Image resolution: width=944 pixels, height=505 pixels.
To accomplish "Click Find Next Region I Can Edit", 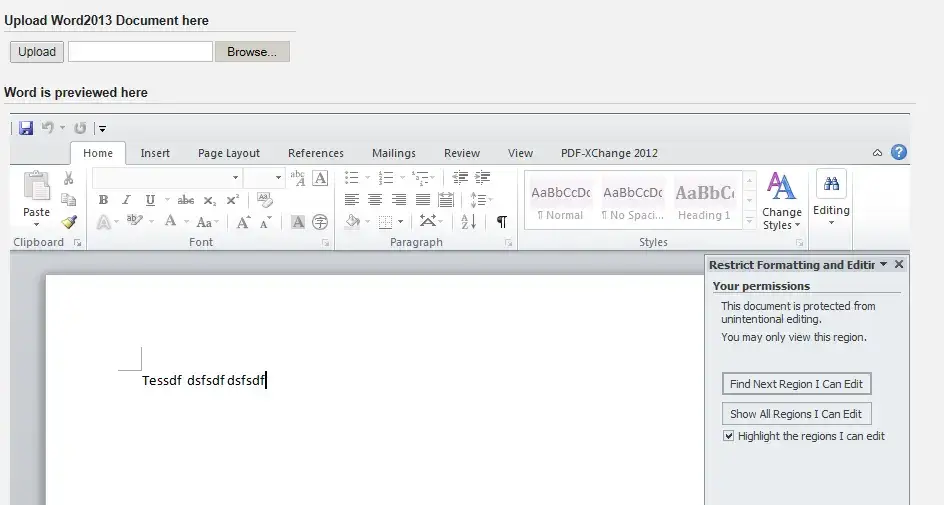I will pos(796,384).
